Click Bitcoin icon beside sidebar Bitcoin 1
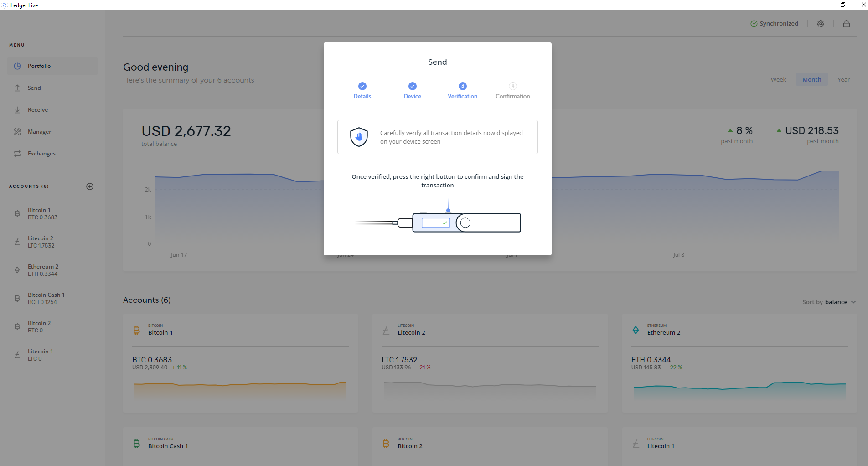The image size is (868, 466). (x=17, y=213)
